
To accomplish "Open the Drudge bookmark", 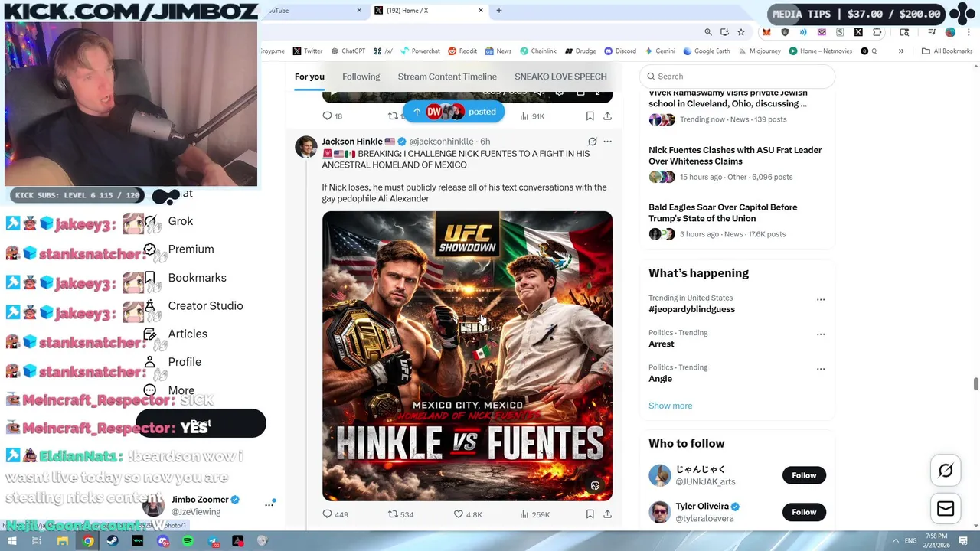I will (580, 51).
